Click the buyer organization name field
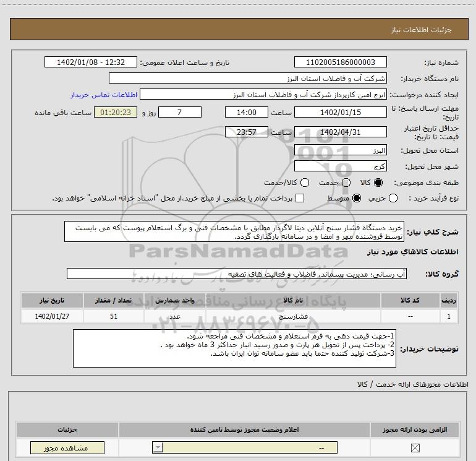476x461 pixels. [x=248, y=78]
